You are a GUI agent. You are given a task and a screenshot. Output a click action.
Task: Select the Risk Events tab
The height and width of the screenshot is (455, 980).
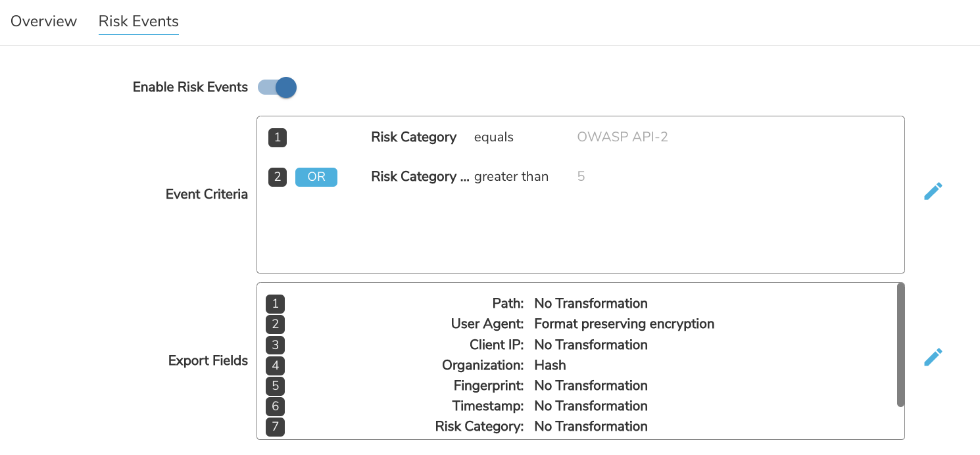pyautogui.click(x=139, y=21)
